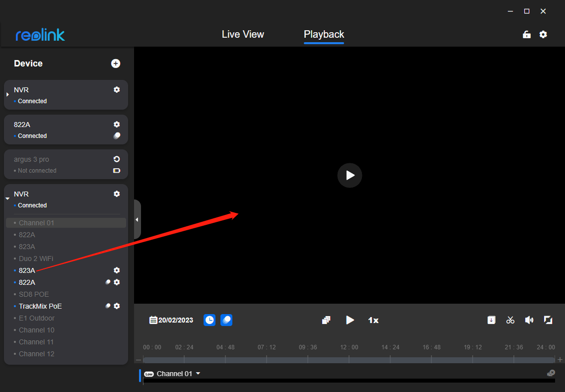Open settings gear of the collapsed NVR device
Screen dimensions: 565x392
117,90
